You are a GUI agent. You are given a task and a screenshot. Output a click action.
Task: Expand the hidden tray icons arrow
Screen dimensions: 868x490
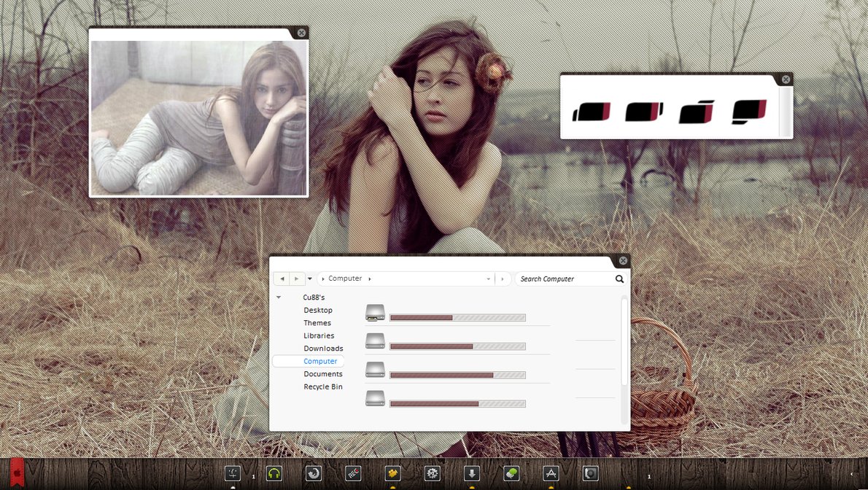click(x=851, y=474)
